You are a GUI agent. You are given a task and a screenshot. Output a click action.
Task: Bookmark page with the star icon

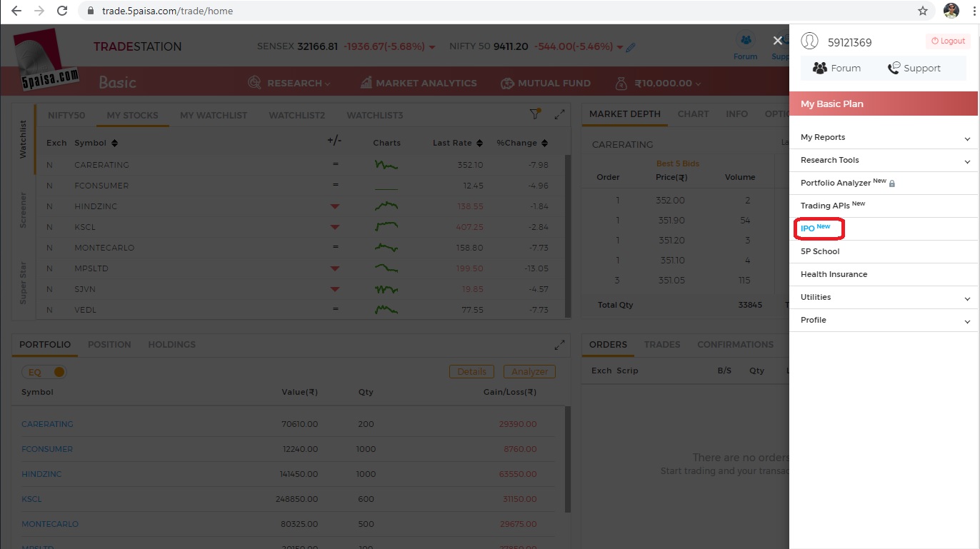923,11
